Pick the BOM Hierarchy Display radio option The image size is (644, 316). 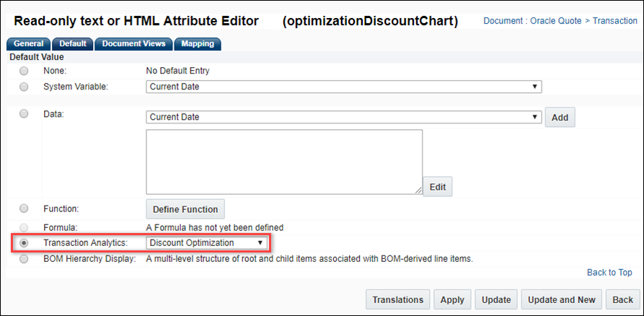pos(25,258)
